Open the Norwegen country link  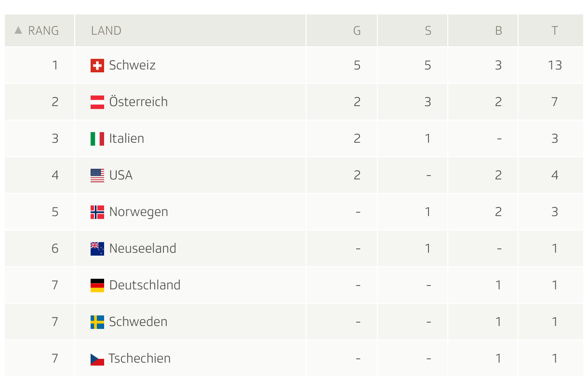tap(138, 212)
